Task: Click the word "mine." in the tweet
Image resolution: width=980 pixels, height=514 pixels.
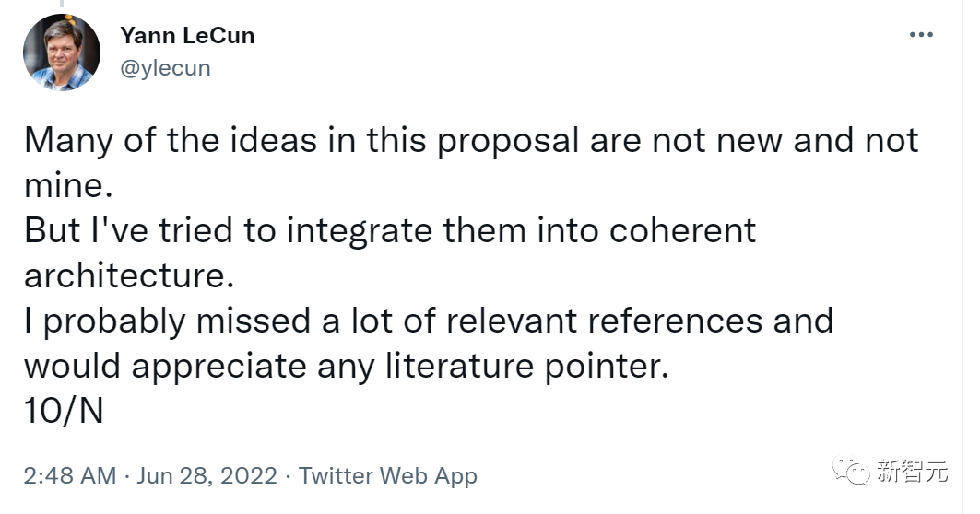Action: point(68,185)
